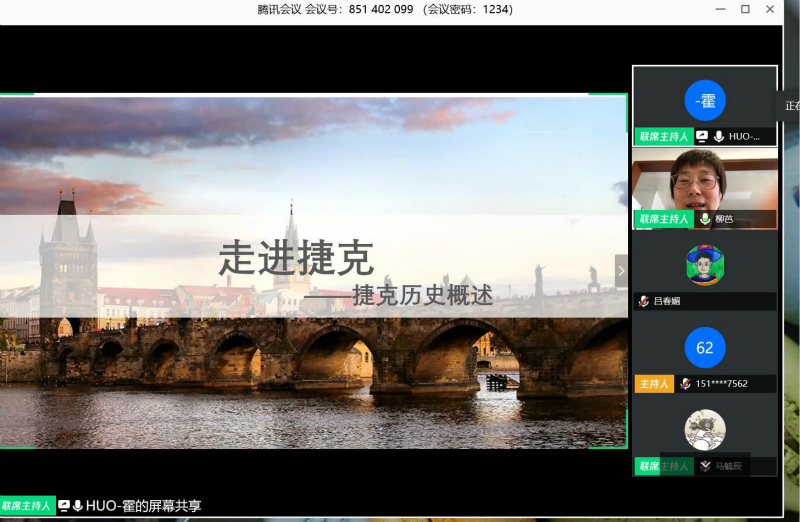Click the cartoon avatar of 吕春媚
Viewport: 800px width, 522px height.
tap(705, 265)
